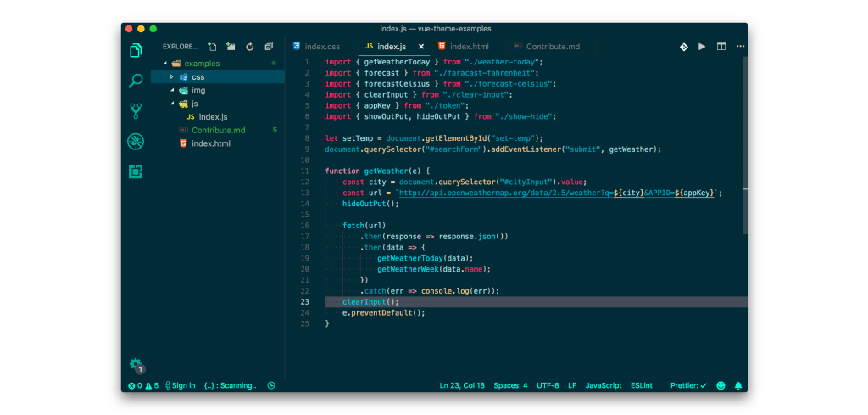Open index.js in the Explorer tree
The height and width of the screenshot is (415, 868).
213,117
